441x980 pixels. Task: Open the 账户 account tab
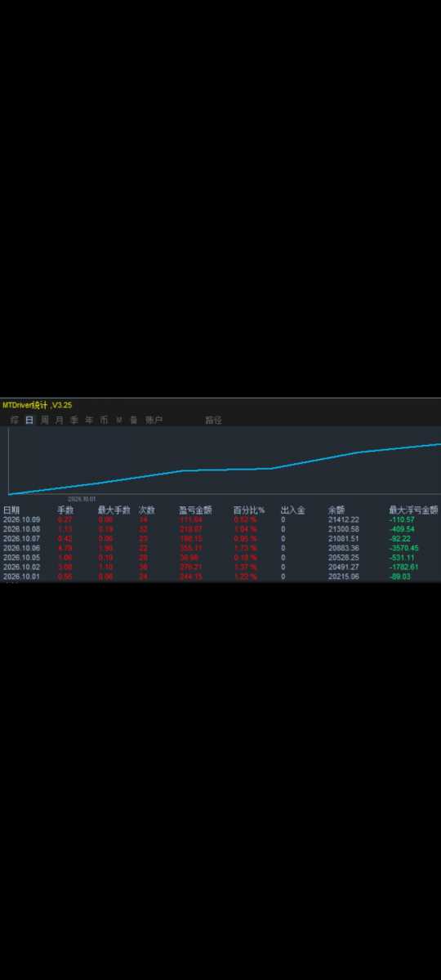click(x=154, y=420)
